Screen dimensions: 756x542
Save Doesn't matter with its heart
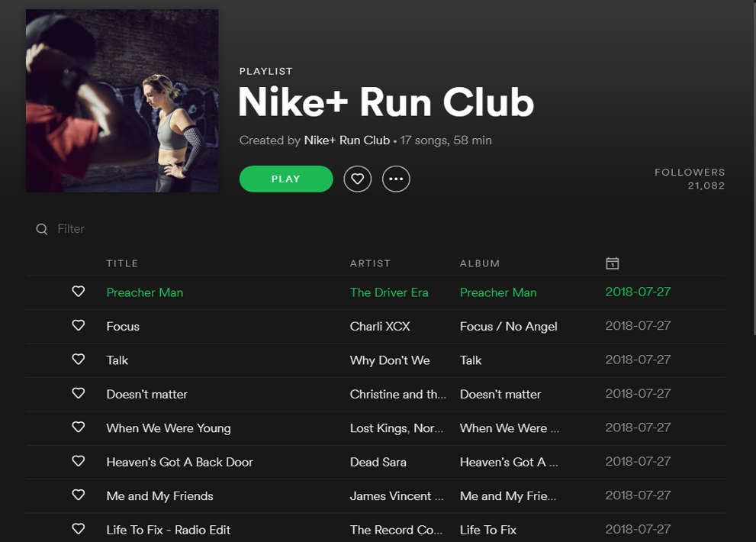click(78, 393)
